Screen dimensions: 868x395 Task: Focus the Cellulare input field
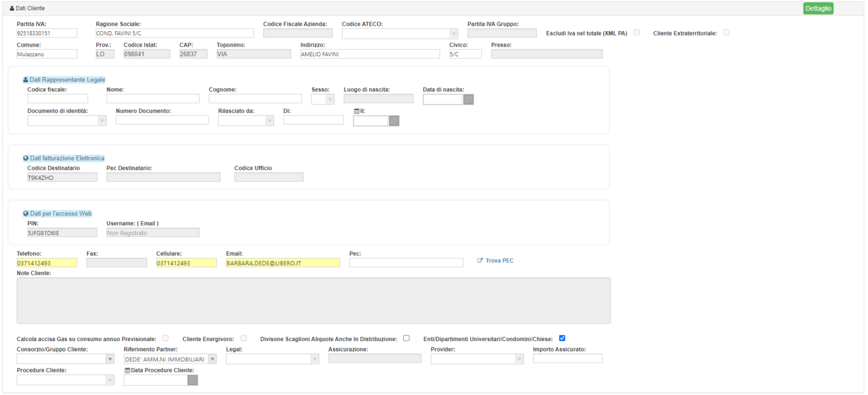186,263
